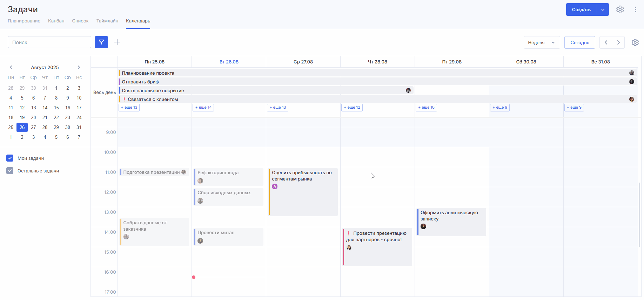
Task: Show previous month in mini calendar
Action: coord(11,67)
